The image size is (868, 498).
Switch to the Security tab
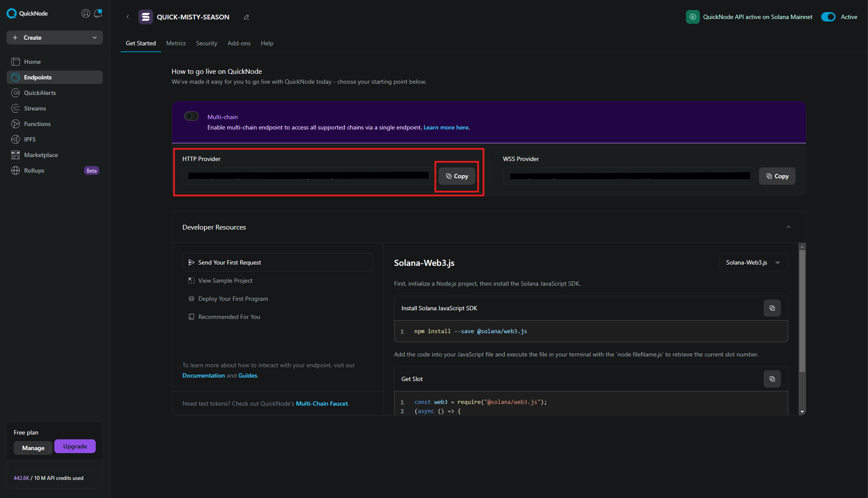pos(207,43)
